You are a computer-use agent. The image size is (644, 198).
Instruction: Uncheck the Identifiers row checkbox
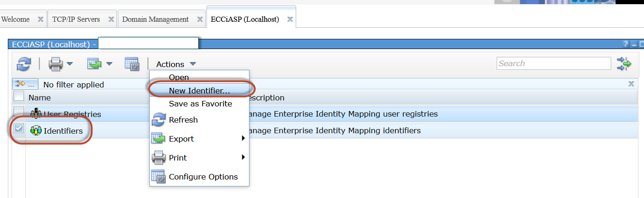[18, 129]
